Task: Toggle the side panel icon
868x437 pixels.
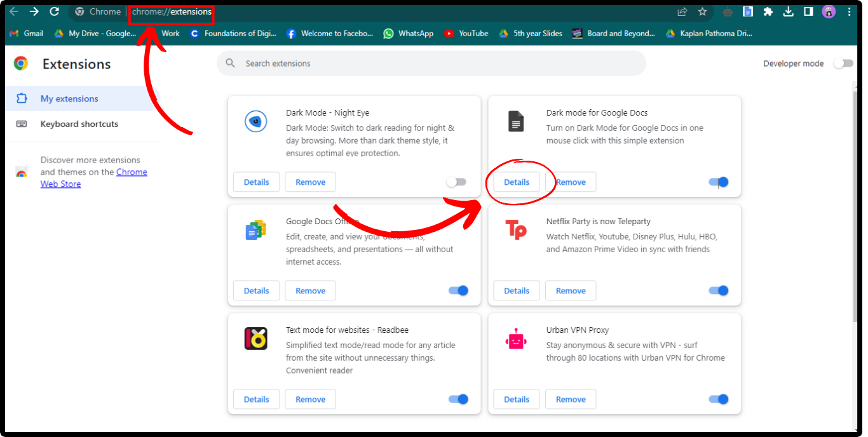Action: tap(808, 11)
